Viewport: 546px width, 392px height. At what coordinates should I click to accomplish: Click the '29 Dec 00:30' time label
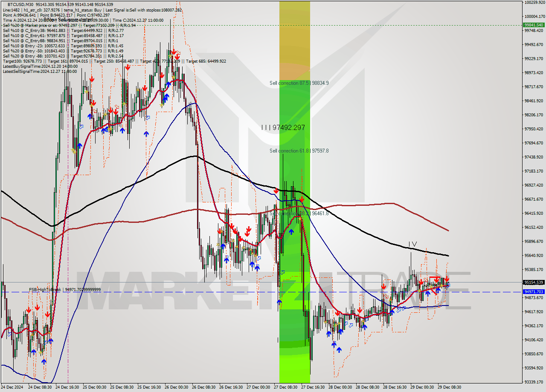(422, 388)
